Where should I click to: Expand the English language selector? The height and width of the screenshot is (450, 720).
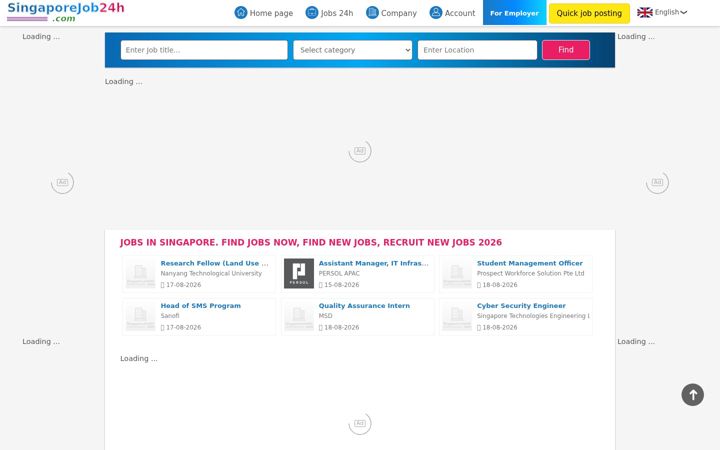pos(671,12)
